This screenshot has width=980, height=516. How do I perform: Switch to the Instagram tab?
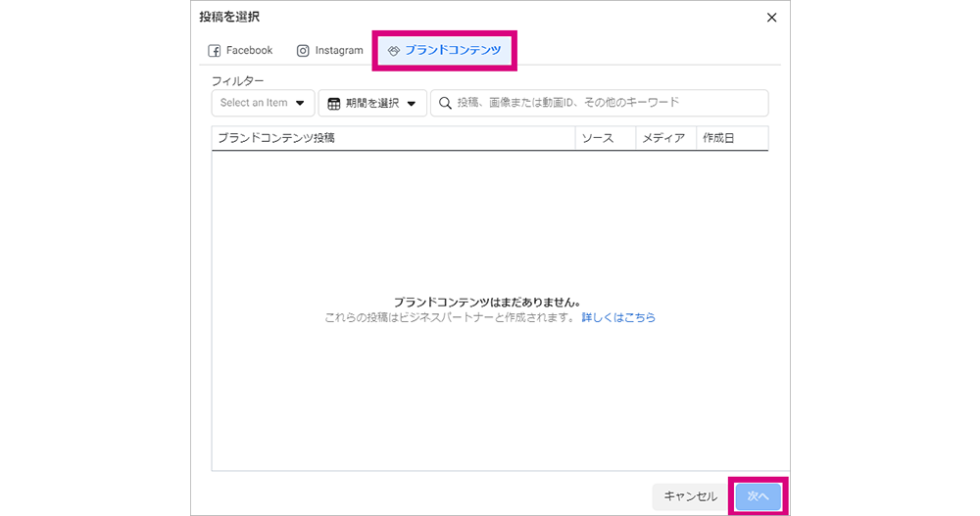[x=329, y=51]
